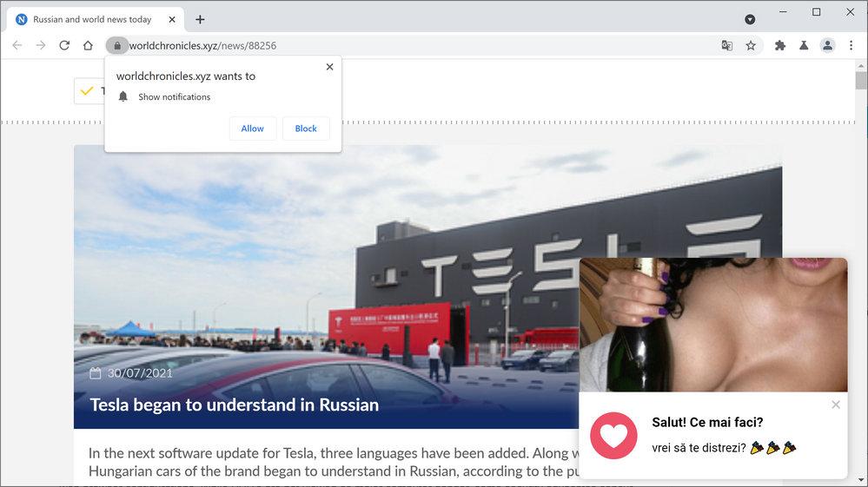
Task: Click the heart icon in the notification popup
Action: pos(613,436)
